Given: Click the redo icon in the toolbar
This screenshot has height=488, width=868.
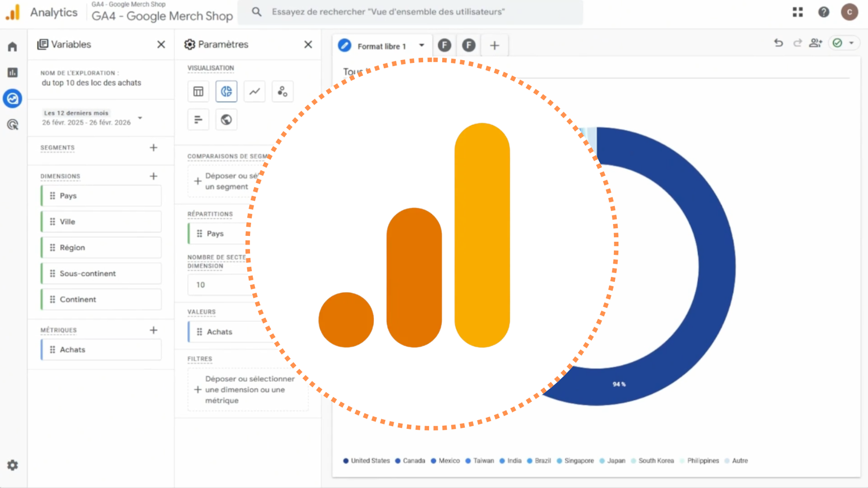Looking at the screenshot, I should click(x=797, y=42).
